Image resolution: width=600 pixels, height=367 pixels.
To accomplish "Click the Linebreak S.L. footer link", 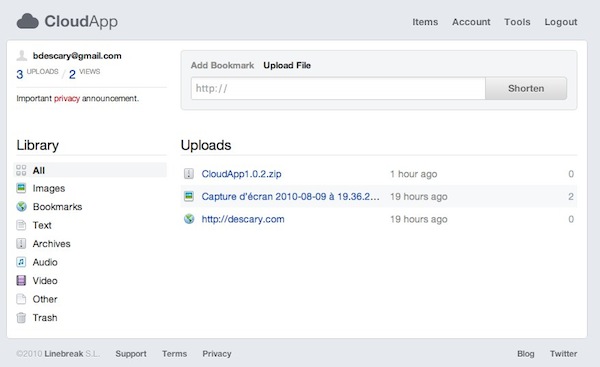I will [72, 354].
